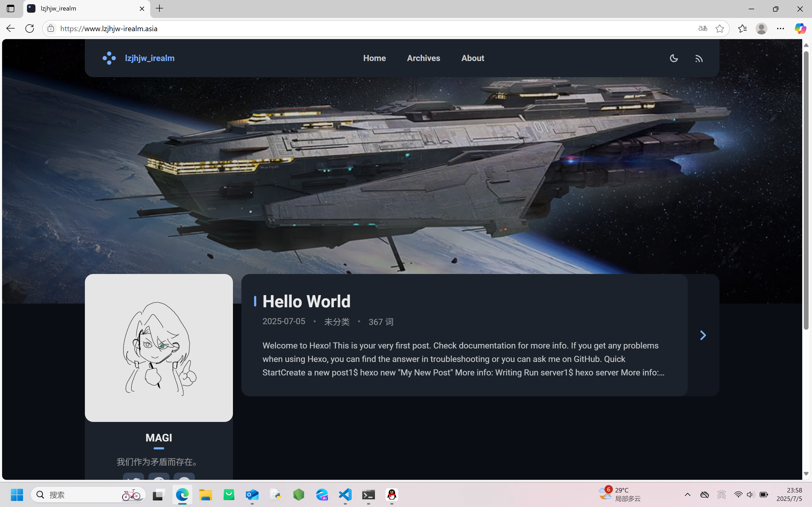Image resolution: width=812 pixels, height=507 pixels.
Task: Click the blue arrow to enter post
Action: pos(703,335)
